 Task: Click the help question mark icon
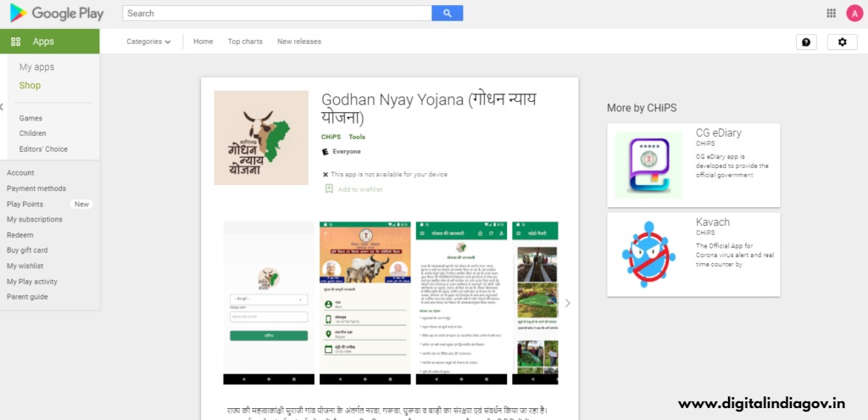(x=806, y=42)
